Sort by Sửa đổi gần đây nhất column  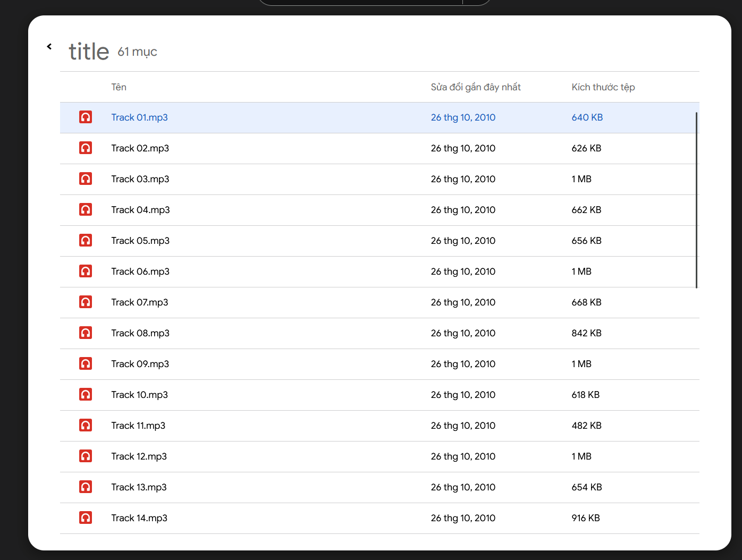click(475, 87)
